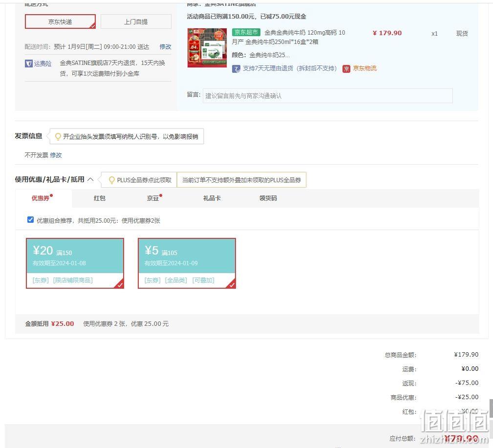
Task: Select 京东快递 delivery method
Action: (x=60, y=21)
